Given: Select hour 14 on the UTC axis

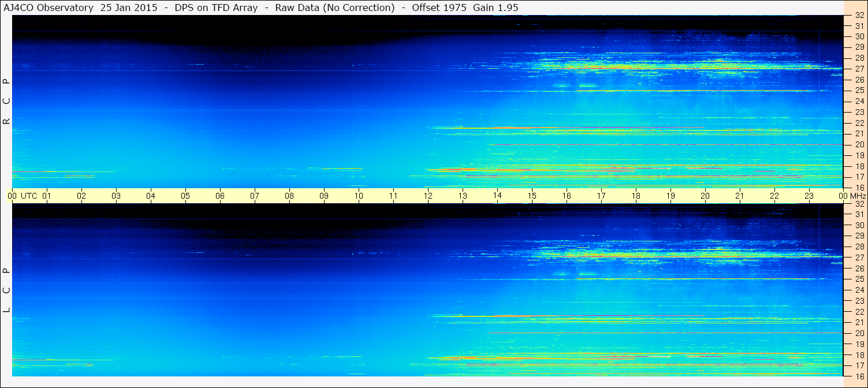Looking at the screenshot, I should point(497,196).
